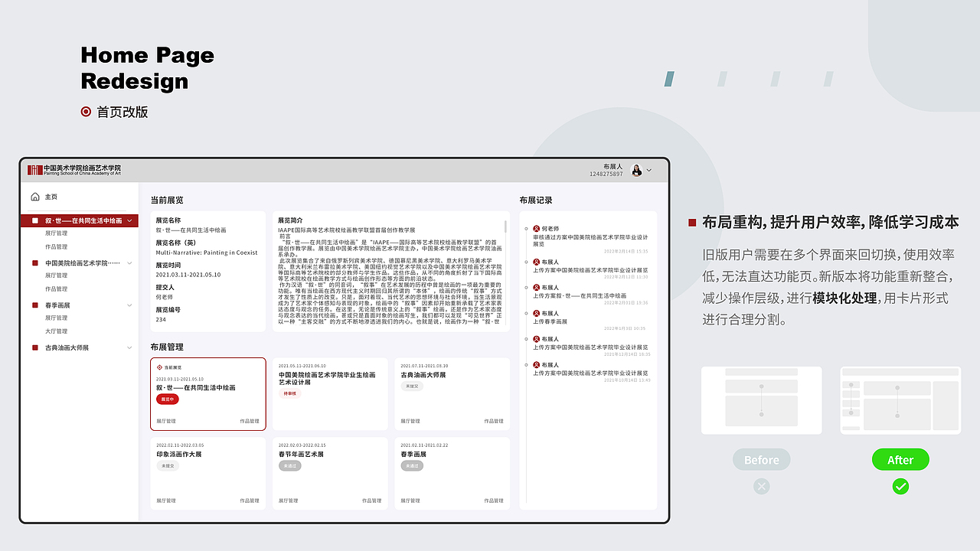This screenshot has width=980, height=551.
Task: Click the 当前展览 target icon on first card
Action: tap(159, 367)
